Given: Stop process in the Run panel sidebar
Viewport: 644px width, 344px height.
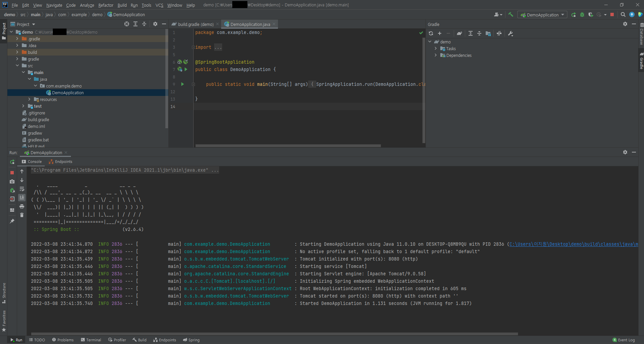Looking at the screenshot, I should tap(12, 172).
